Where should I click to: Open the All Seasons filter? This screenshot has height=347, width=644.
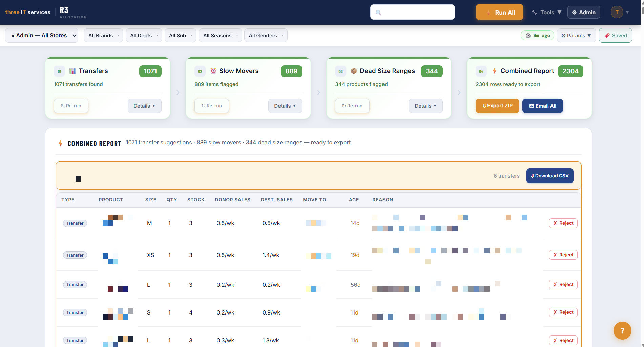click(220, 35)
